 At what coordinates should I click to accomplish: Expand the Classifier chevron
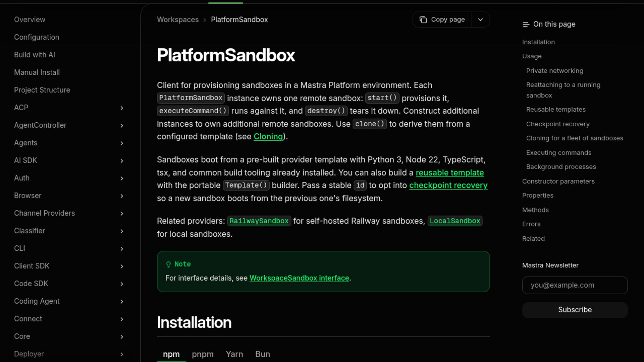pyautogui.click(x=122, y=231)
